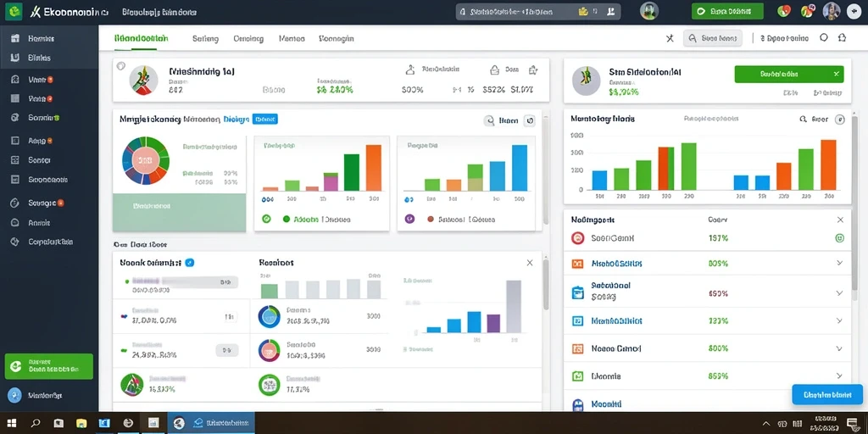Click the orange square icon in second list row
This screenshot has width=868, height=434.
577,264
